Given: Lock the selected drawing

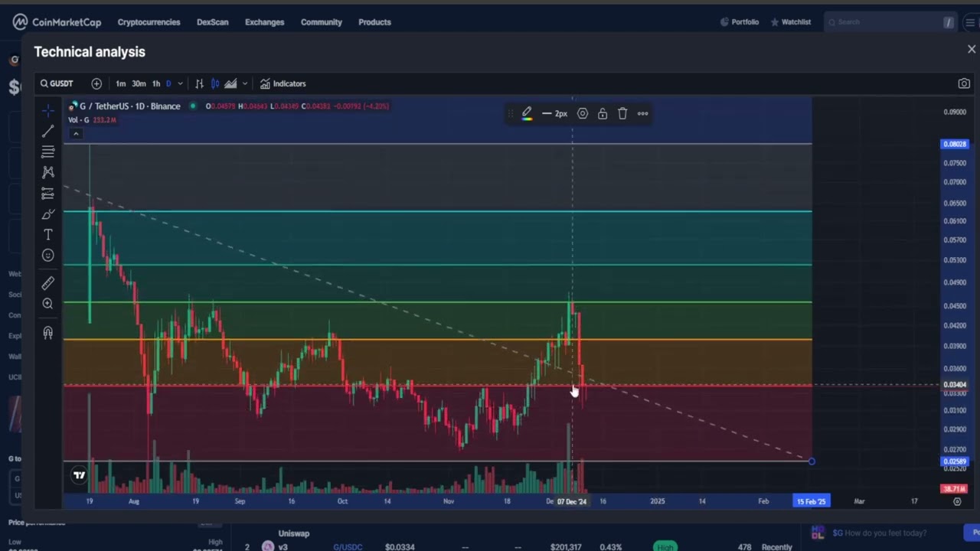Looking at the screenshot, I should tap(603, 113).
